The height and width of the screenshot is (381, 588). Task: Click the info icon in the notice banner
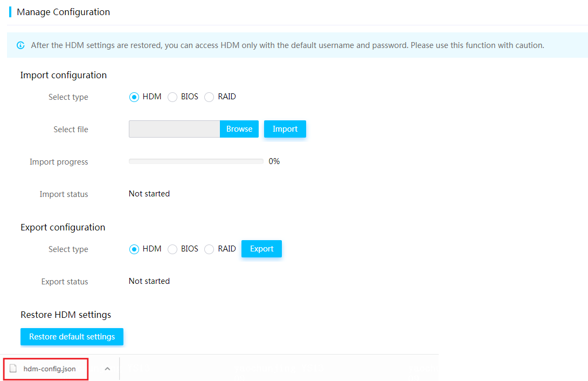tap(20, 45)
